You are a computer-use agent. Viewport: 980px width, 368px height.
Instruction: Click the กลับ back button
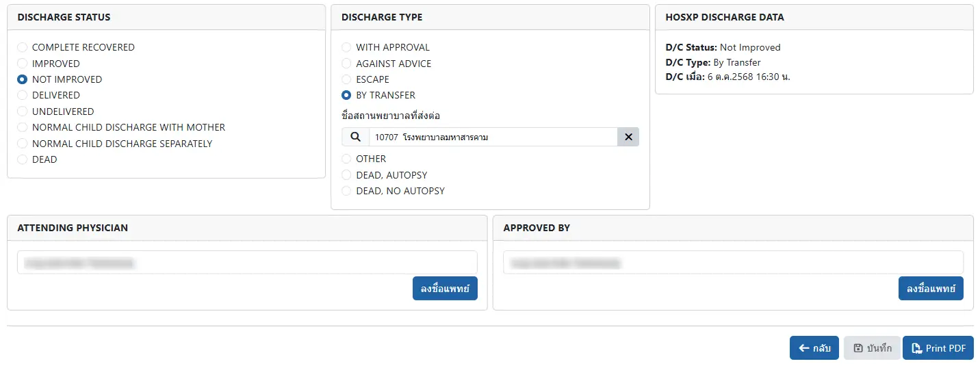(814, 348)
